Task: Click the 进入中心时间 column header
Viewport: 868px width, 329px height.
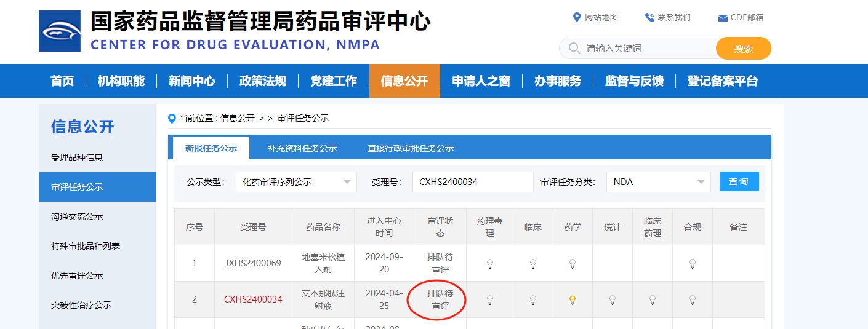Action: pyautogui.click(x=384, y=227)
